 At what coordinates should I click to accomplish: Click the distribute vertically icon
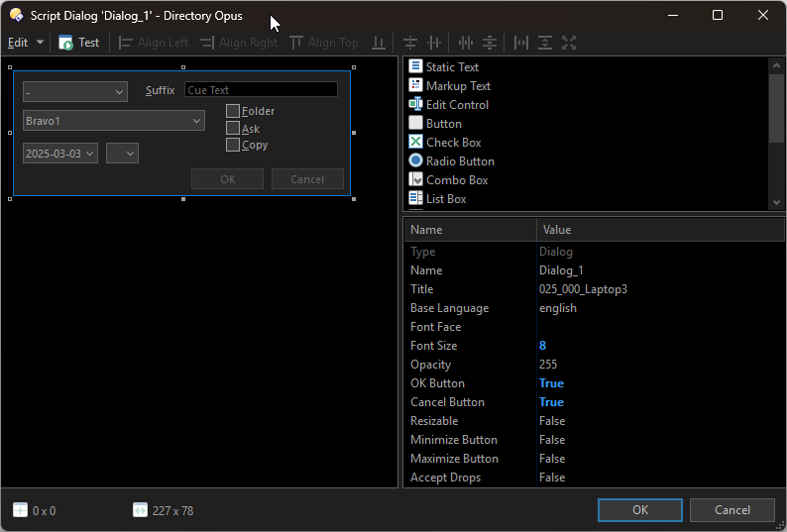coord(490,43)
